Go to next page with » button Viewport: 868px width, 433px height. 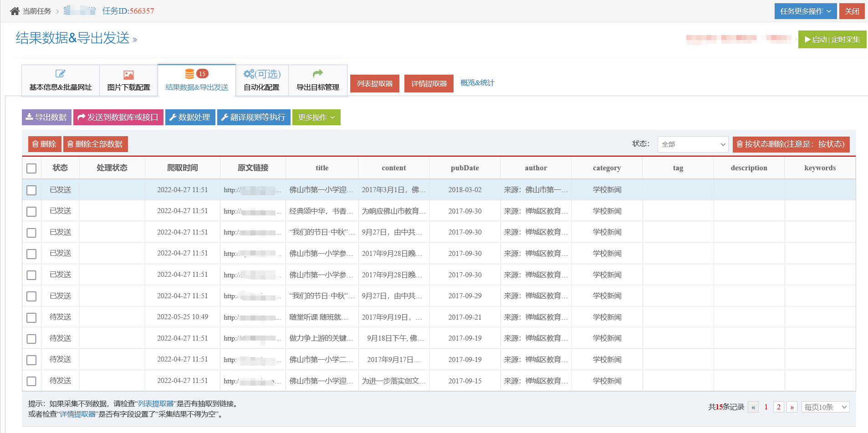pyautogui.click(x=792, y=407)
